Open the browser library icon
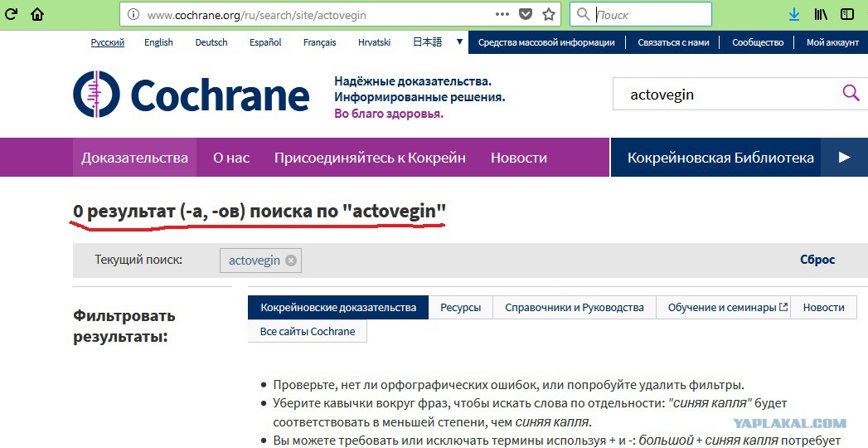The width and height of the screenshot is (868, 448). coord(821,15)
